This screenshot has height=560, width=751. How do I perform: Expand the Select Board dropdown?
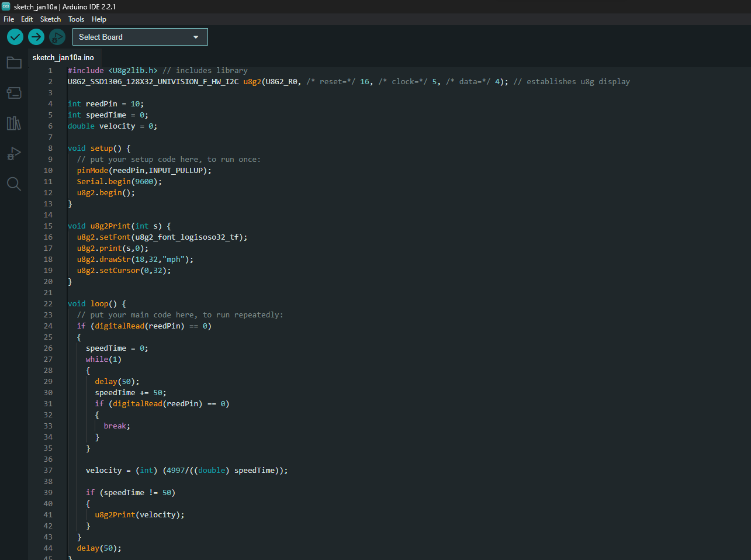[140, 37]
